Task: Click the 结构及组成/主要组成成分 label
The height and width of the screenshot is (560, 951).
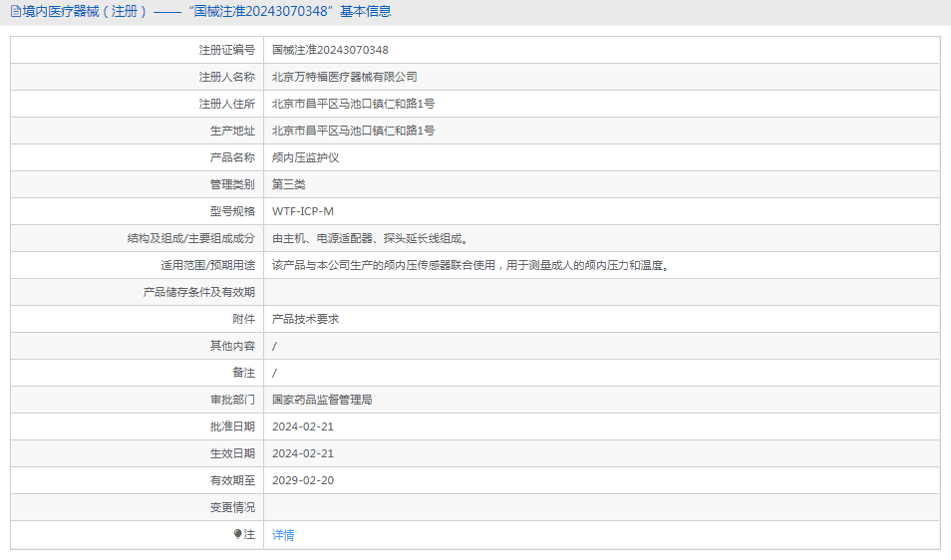Action: click(x=191, y=238)
